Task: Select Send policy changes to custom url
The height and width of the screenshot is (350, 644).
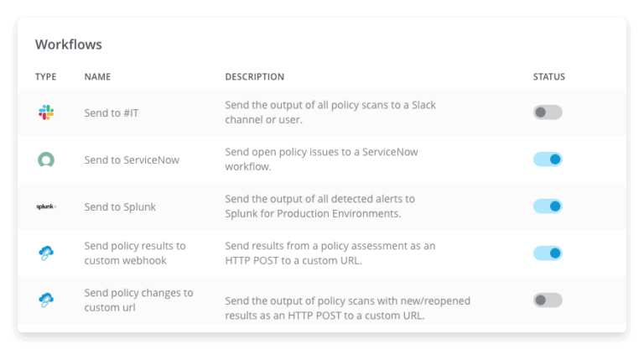Action: [138, 300]
